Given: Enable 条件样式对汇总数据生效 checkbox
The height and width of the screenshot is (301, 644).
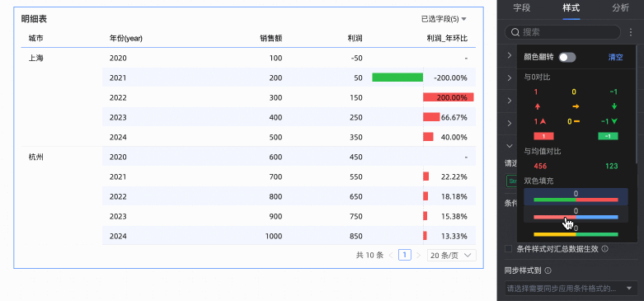Looking at the screenshot, I should tap(509, 248).
